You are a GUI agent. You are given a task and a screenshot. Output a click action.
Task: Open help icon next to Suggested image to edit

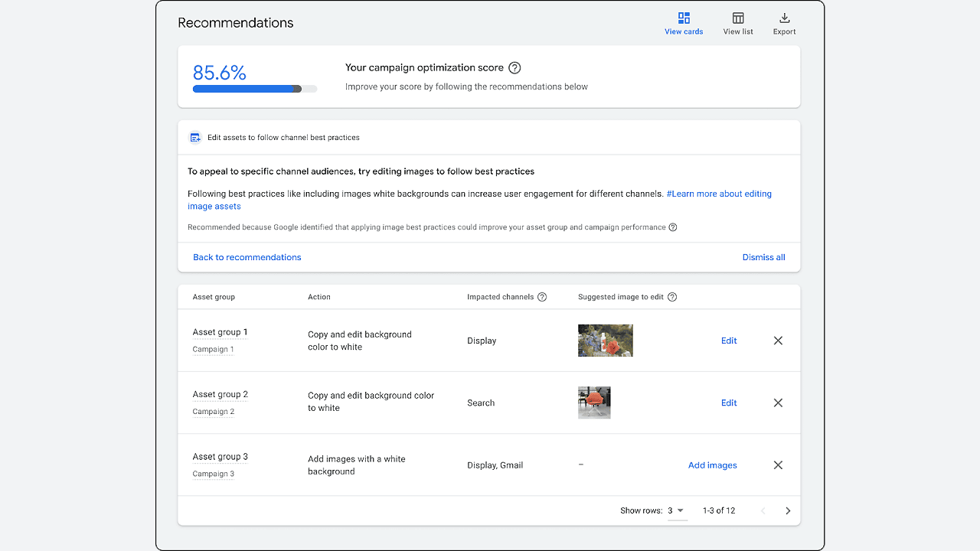tap(672, 297)
